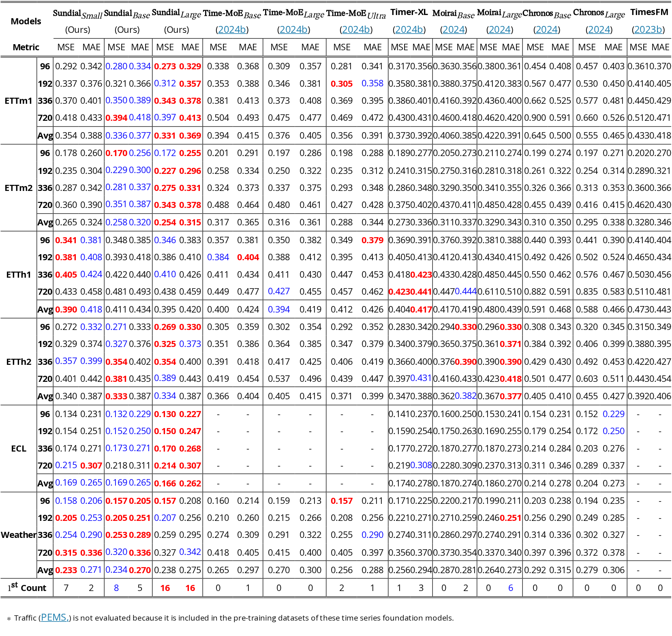Click the red 0.305 under Time-MoE Ultra
This screenshot has height=636, width=672.
point(342,84)
